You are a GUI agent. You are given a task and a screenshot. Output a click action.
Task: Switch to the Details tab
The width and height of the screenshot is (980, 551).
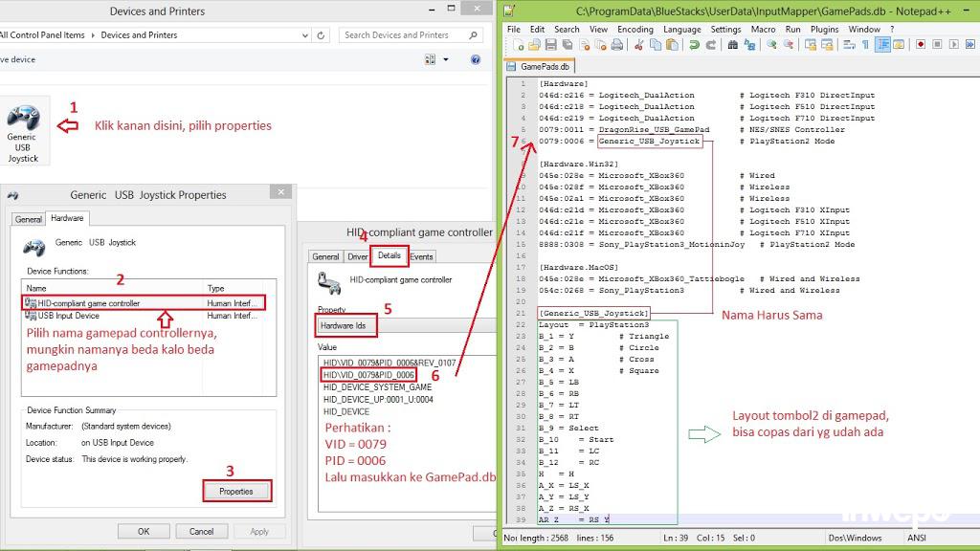pos(390,255)
